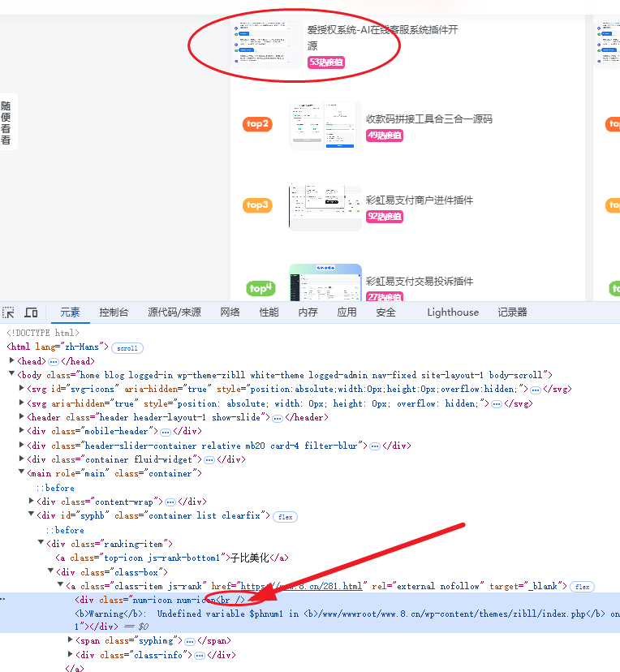The height and width of the screenshot is (672, 620).
Task: Collapse the main role="main" container node
Action: coord(22,473)
